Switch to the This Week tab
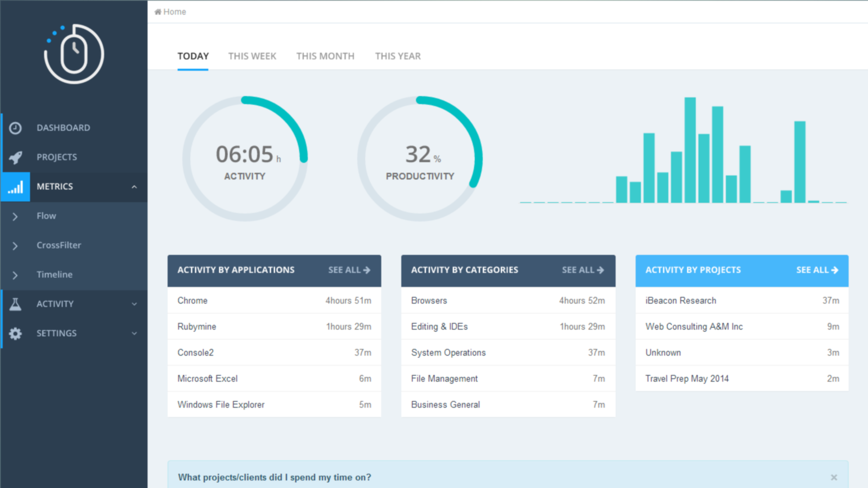This screenshot has height=488, width=868. pos(252,56)
